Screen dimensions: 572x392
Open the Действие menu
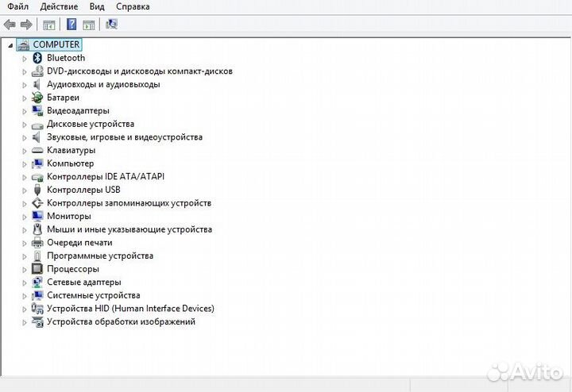[x=59, y=6]
